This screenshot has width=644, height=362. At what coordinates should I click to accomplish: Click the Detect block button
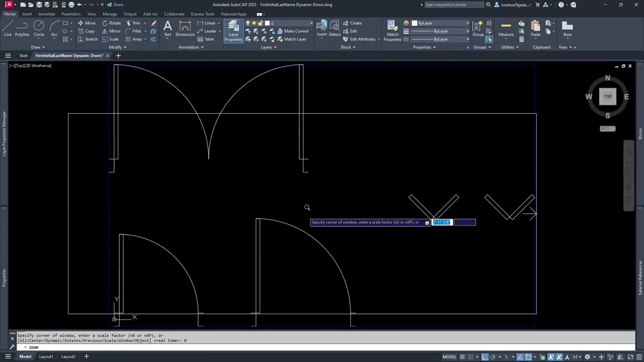335,28
